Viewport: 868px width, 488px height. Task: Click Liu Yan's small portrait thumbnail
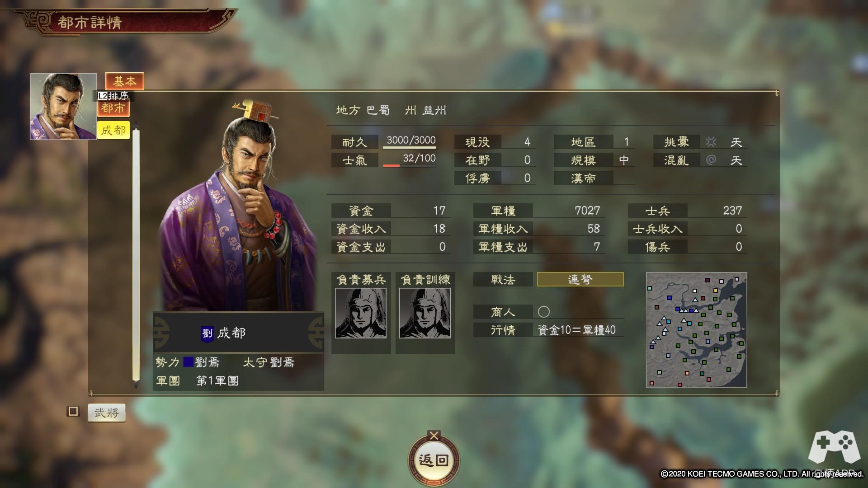(x=63, y=107)
